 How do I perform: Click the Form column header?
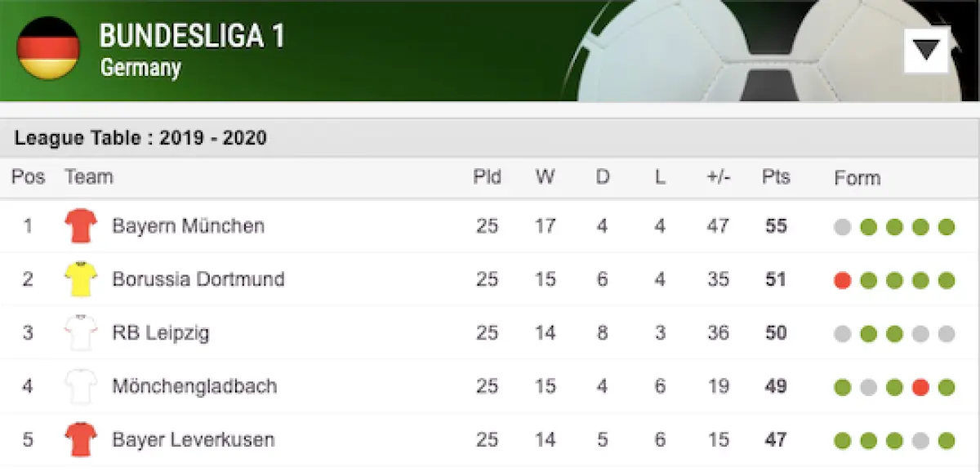coord(857,177)
